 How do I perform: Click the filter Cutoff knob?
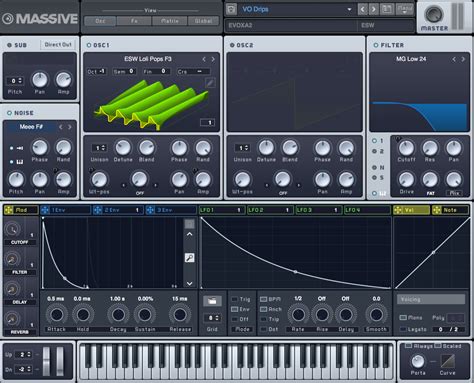click(x=406, y=148)
